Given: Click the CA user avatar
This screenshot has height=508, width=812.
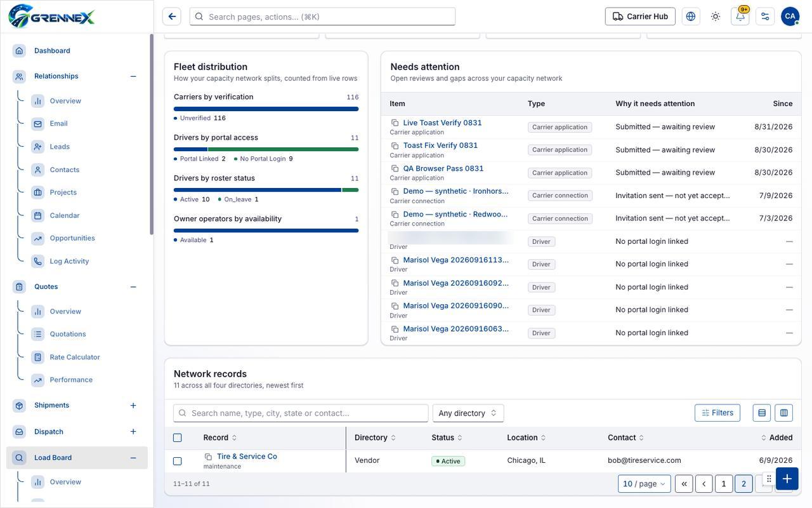Looking at the screenshot, I should [x=790, y=17].
